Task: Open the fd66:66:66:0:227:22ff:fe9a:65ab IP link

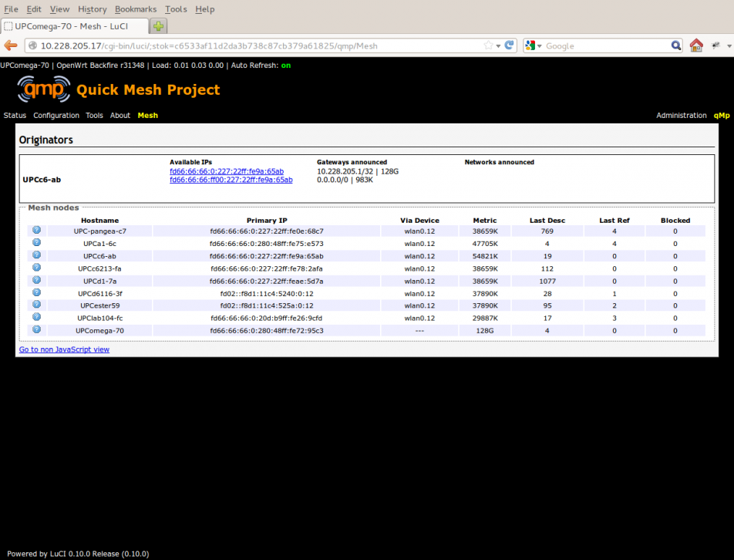Action: 227,171
